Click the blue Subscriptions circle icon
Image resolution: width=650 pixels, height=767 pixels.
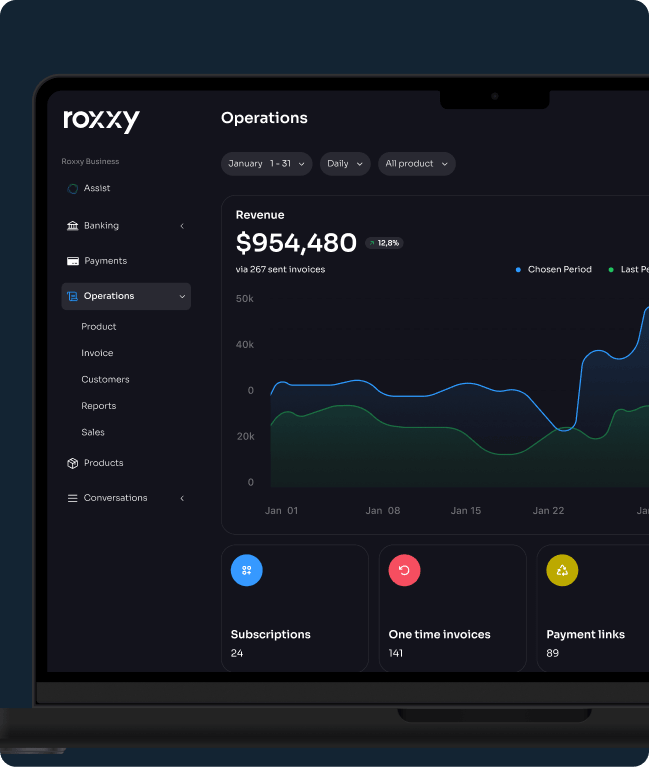coord(247,570)
